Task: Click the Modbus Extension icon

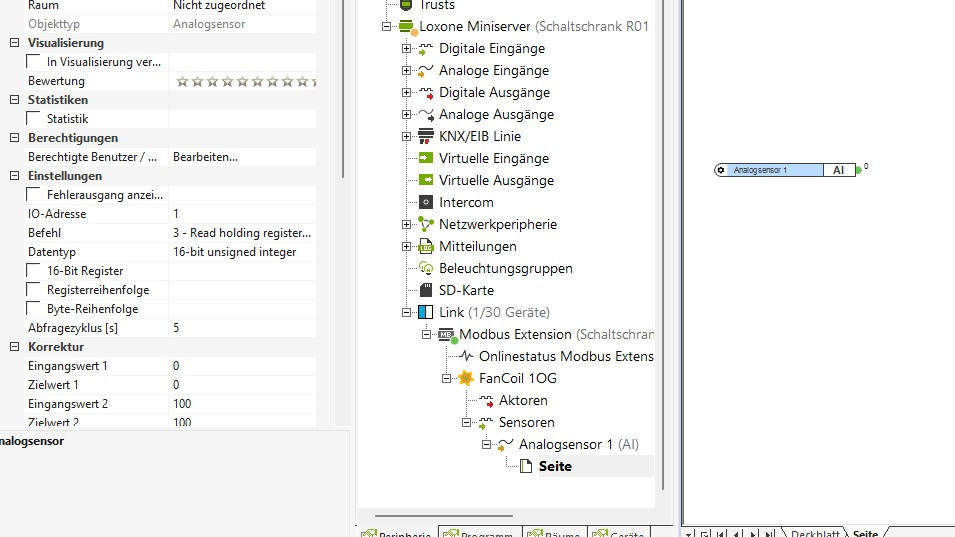Action: point(447,335)
